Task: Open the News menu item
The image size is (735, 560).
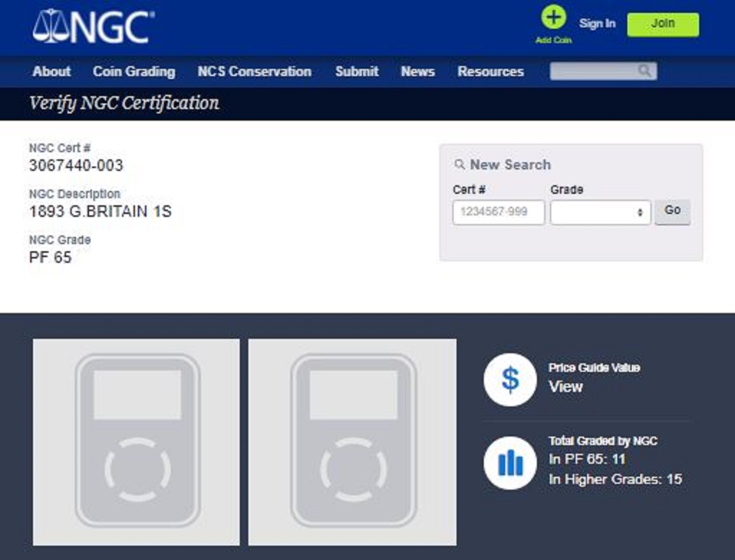Action: (418, 72)
